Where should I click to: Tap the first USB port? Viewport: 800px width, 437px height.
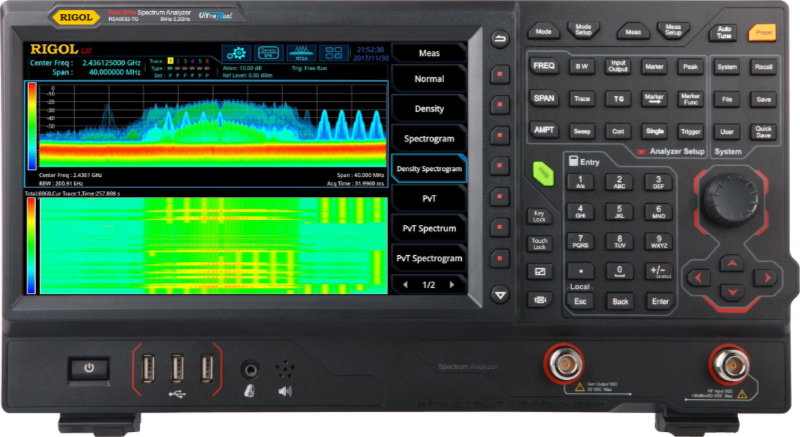[x=148, y=368]
